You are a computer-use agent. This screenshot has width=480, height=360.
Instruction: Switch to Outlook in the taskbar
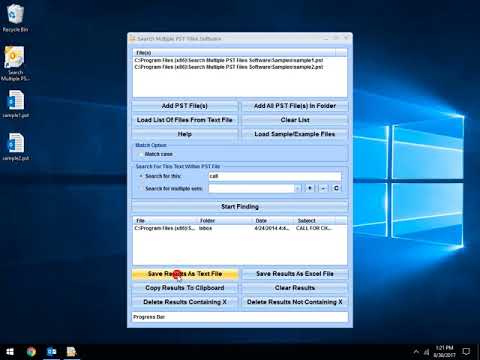pos(52,352)
